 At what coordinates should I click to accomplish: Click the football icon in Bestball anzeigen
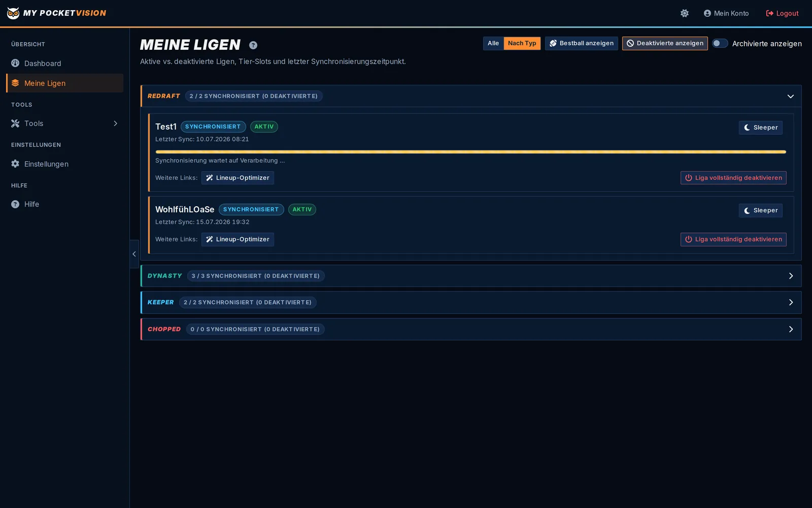(553, 43)
